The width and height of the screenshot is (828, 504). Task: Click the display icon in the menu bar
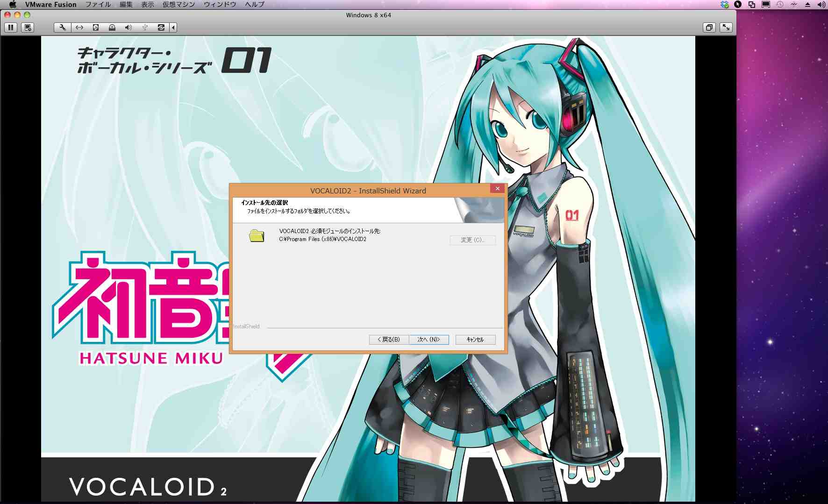coord(765,4)
